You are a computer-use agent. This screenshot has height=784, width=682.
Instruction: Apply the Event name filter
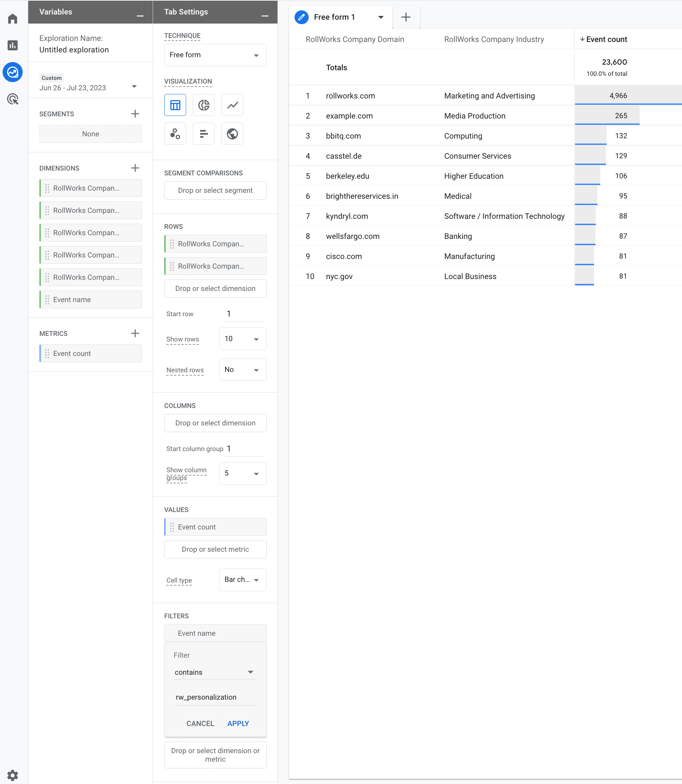[238, 723]
